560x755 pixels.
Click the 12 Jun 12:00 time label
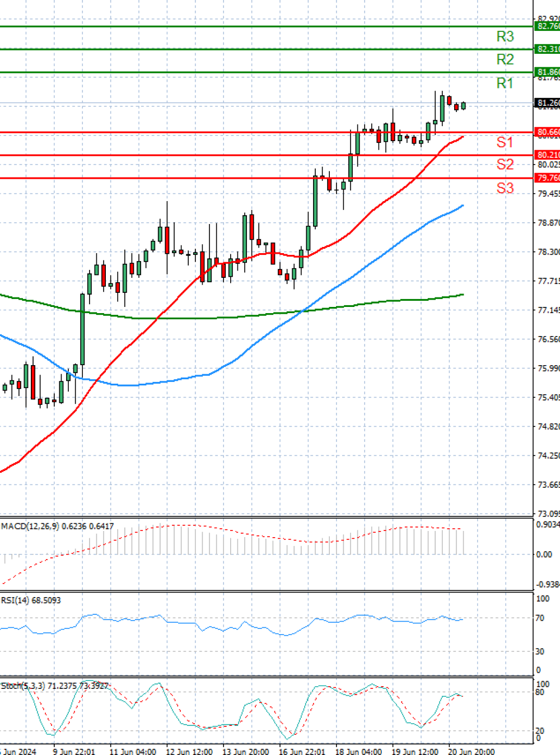189,752
